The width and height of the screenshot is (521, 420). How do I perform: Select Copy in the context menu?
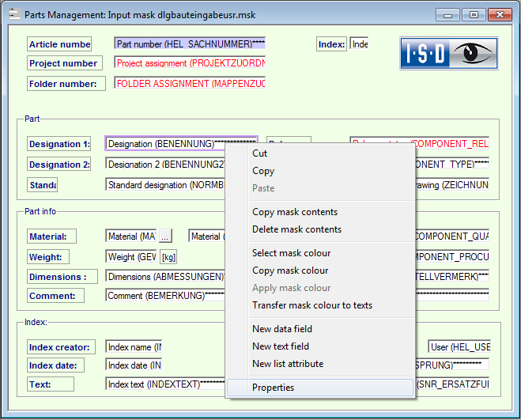tap(263, 171)
